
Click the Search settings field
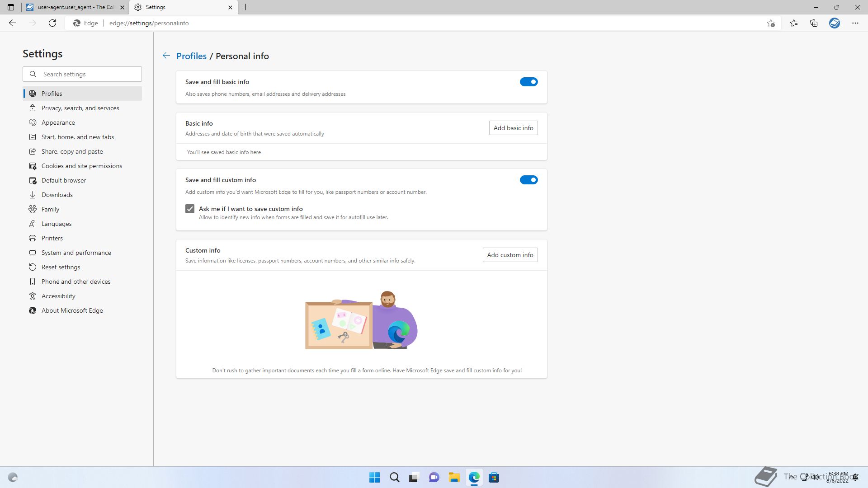(x=82, y=74)
